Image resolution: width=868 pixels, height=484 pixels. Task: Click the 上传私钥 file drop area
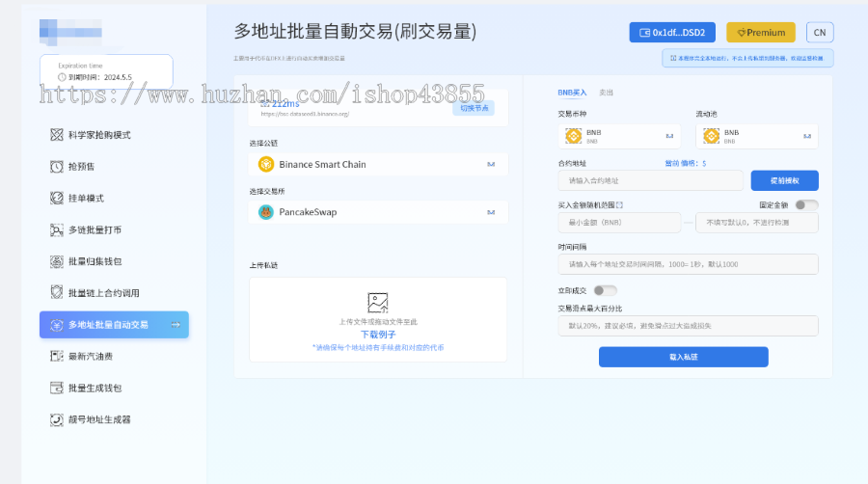click(378, 320)
